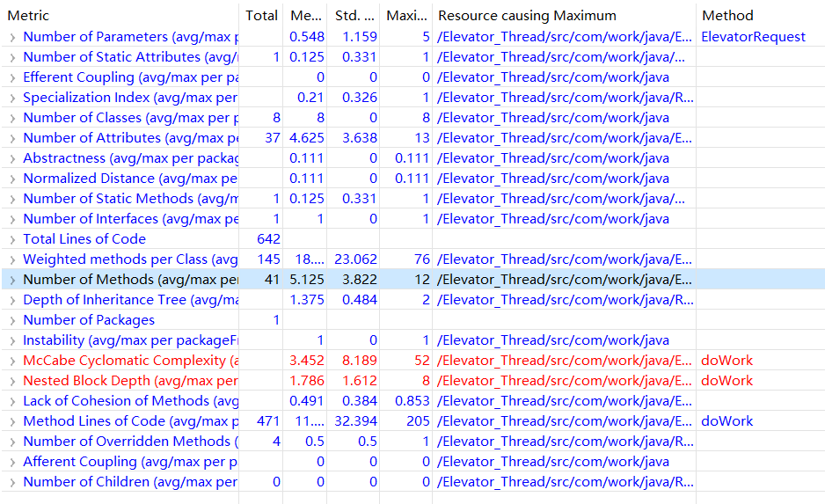Image resolution: width=825 pixels, height=504 pixels.
Task: Click the ElevatorRequest method cell
Action: (x=753, y=37)
